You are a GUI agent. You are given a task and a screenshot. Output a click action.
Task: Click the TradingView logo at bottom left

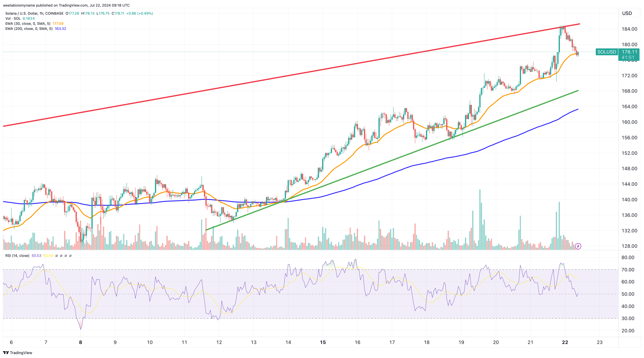pyautogui.click(x=17, y=353)
